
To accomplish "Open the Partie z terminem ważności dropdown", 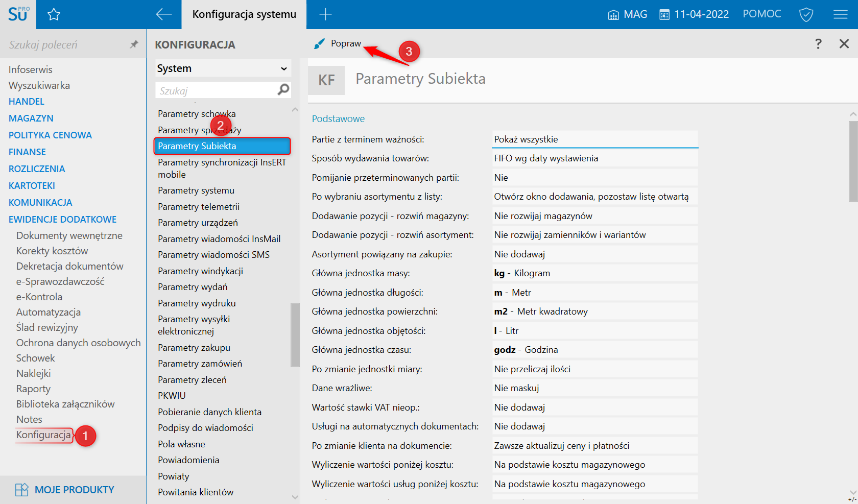I will point(595,139).
